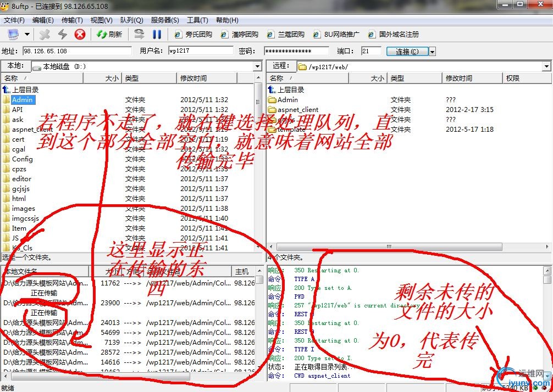Screen dimensions: 553x392
Task: Select queue row with size 14616
Action: pos(129,362)
